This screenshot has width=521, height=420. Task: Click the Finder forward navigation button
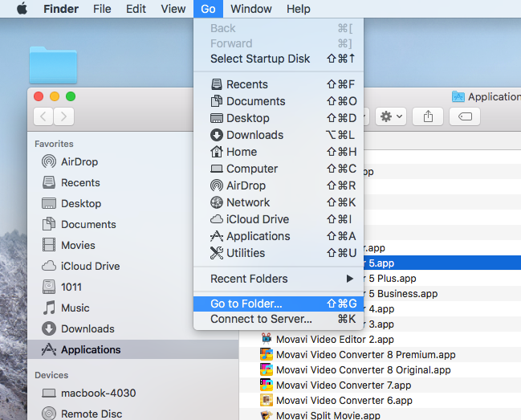[x=63, y=116]
